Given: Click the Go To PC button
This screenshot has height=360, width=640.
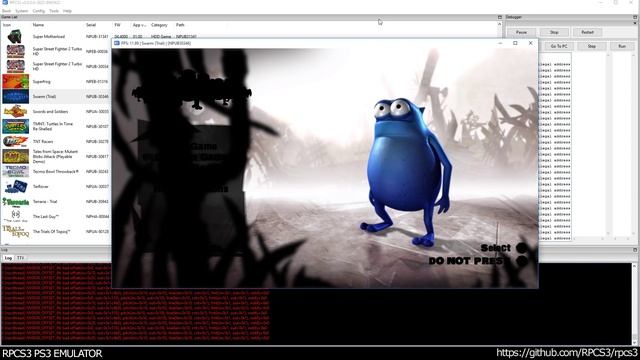Looking at the screenshot, I should coord(559,46).
